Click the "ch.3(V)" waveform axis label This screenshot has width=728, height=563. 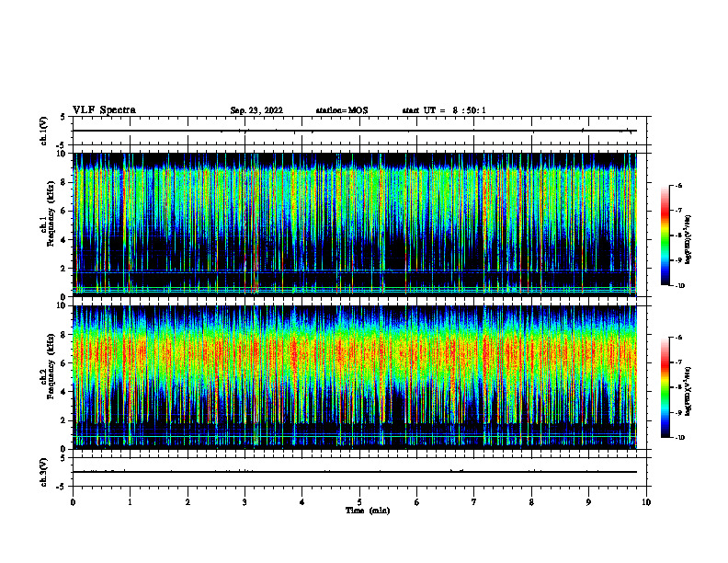(44, 472)
